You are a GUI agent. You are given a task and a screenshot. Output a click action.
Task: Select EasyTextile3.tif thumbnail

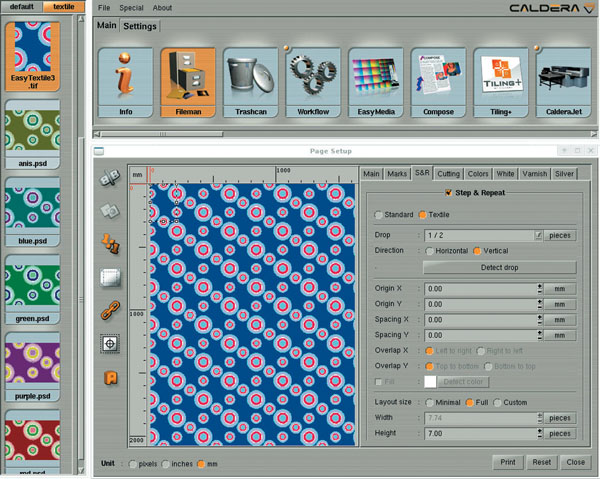pyautogui.click(x=33, y=56)
